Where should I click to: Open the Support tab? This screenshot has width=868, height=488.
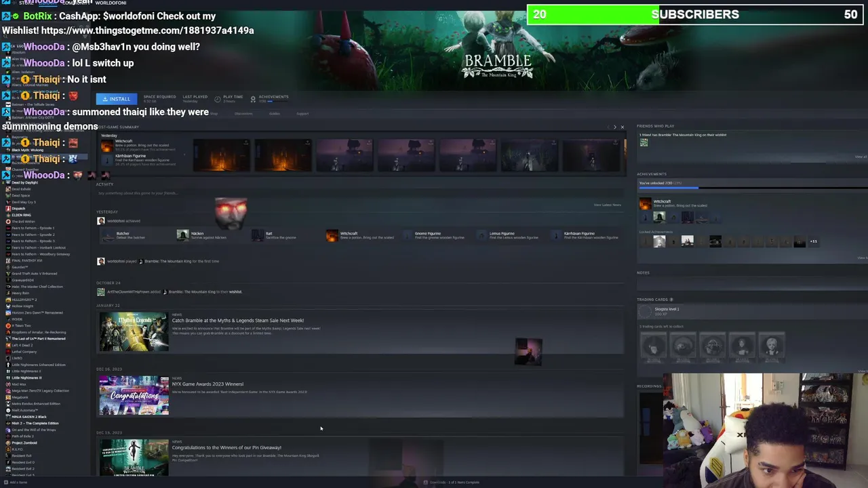tap(302, 113)
